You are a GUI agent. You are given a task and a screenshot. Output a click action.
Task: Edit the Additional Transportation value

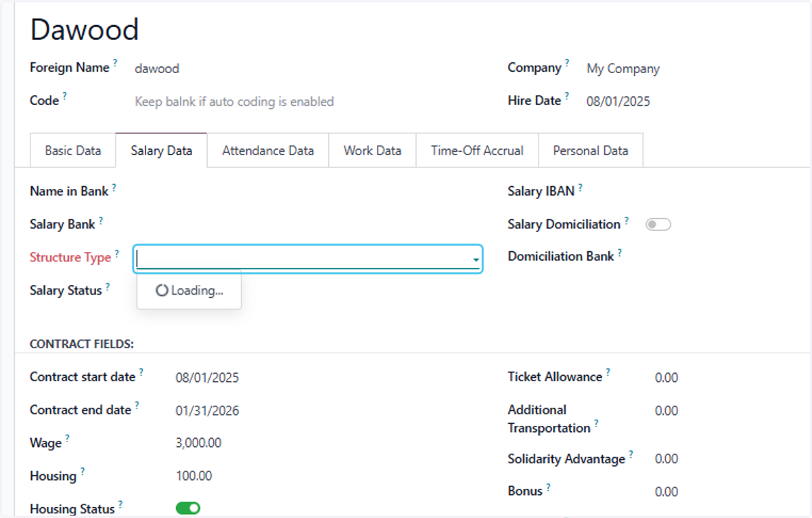(x=667, y=411)
